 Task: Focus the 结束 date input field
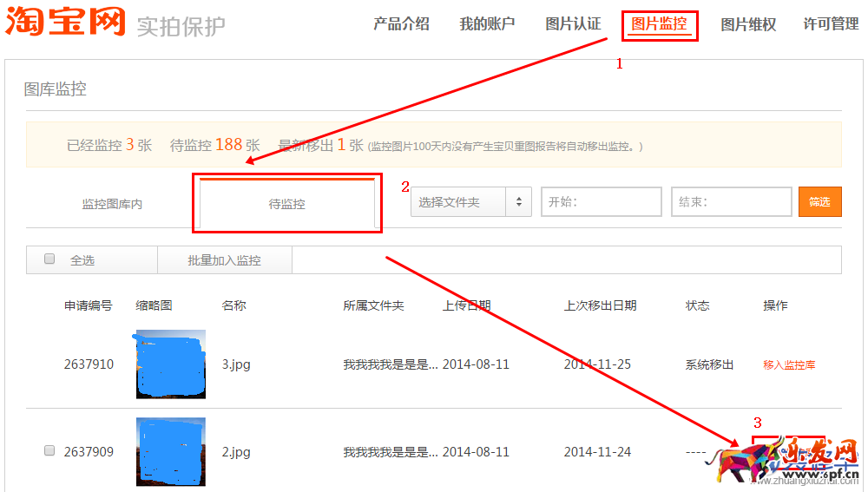pos(730,202)
